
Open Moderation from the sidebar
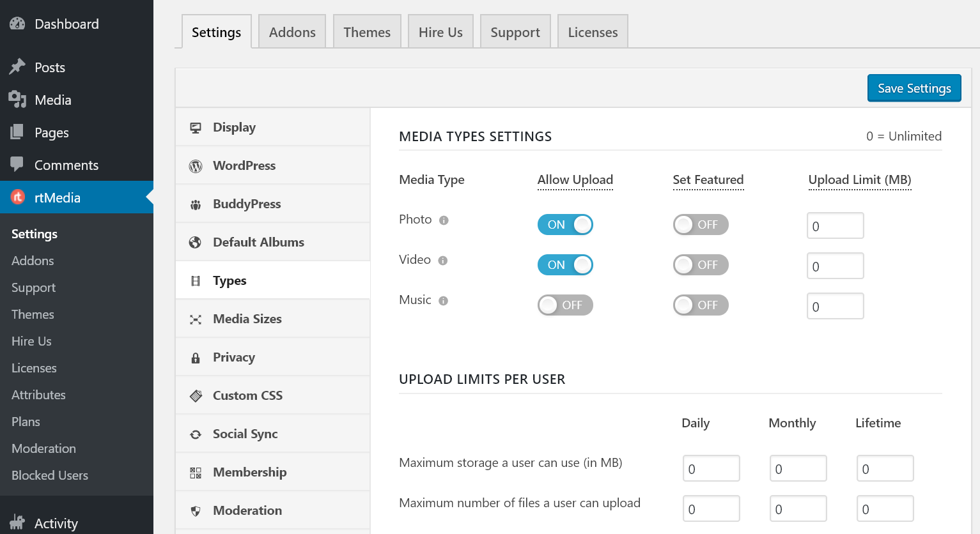pyautogui.click(x=43, y=448)
